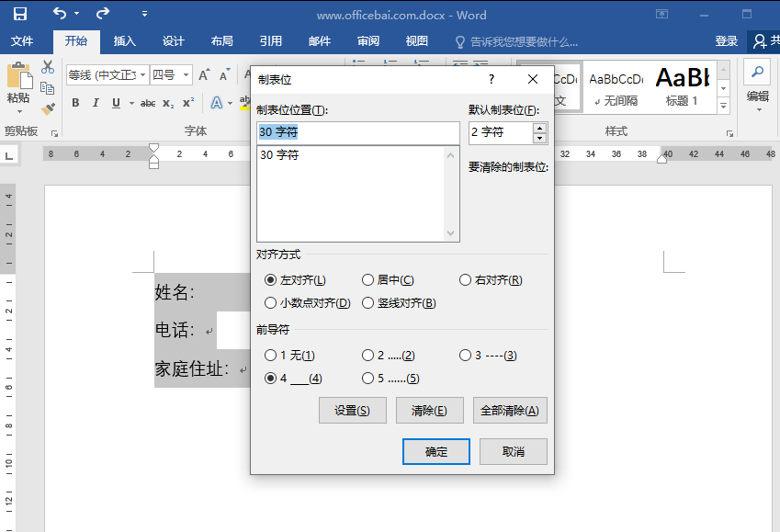Open the 文件 tab
The image size is (780, 532).
pos(22,41)
